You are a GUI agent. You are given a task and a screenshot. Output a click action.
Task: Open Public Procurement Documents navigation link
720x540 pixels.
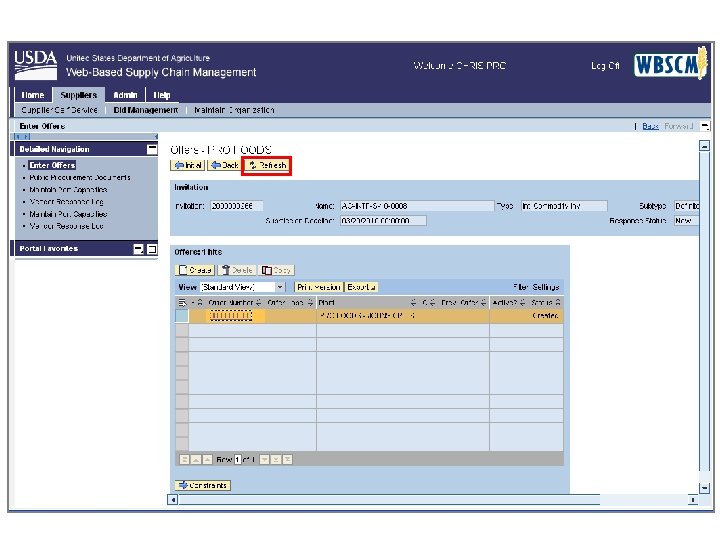coord(80,177)
